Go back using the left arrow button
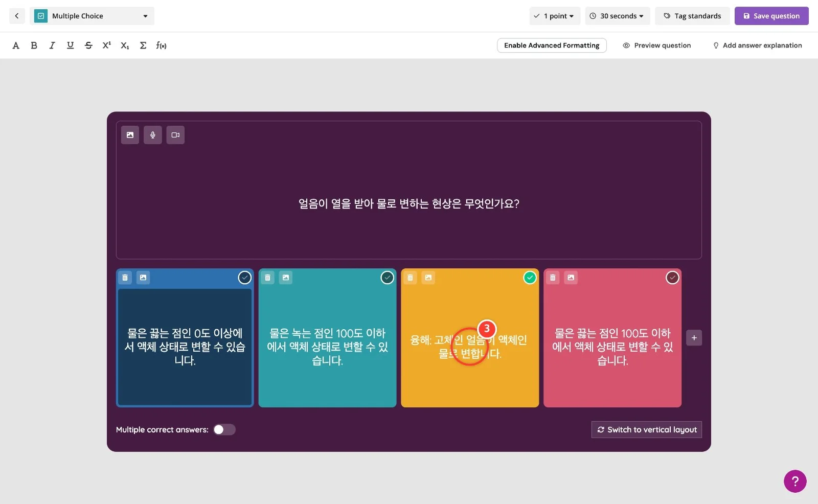 (17, 16)
